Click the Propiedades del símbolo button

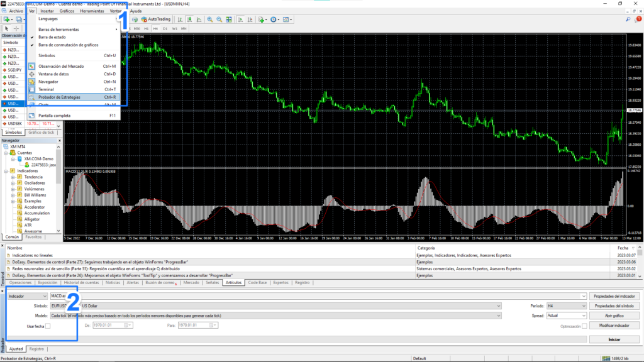point(614,306)
